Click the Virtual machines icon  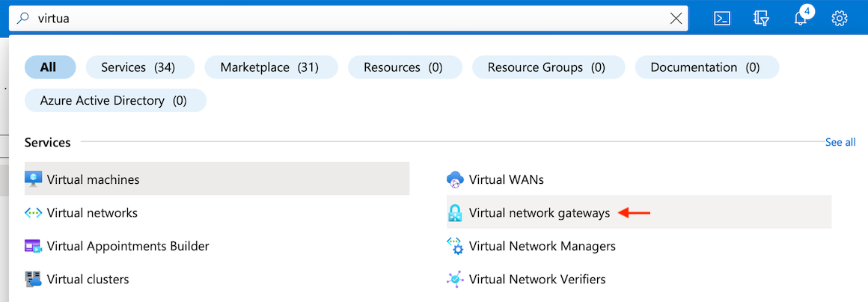click(x=33, y=179)
